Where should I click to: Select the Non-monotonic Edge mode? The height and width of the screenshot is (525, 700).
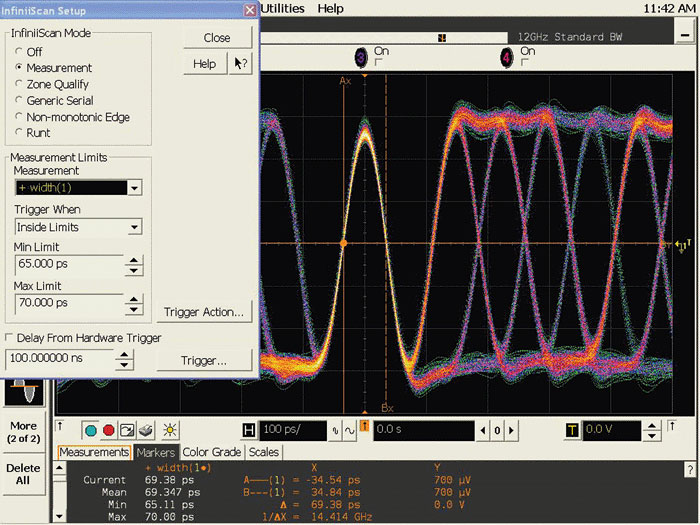(19, 117)
